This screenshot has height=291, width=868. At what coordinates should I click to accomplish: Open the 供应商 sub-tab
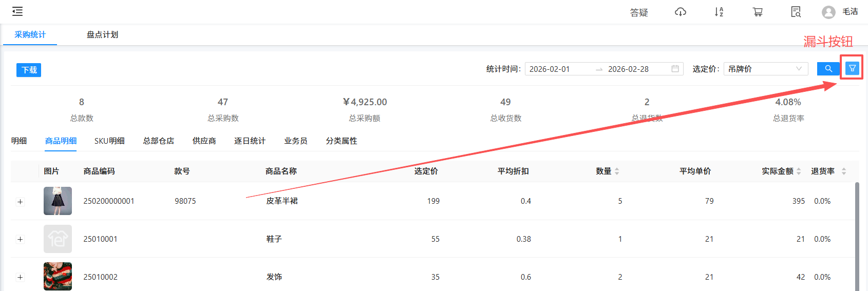[x=204, y=141]
